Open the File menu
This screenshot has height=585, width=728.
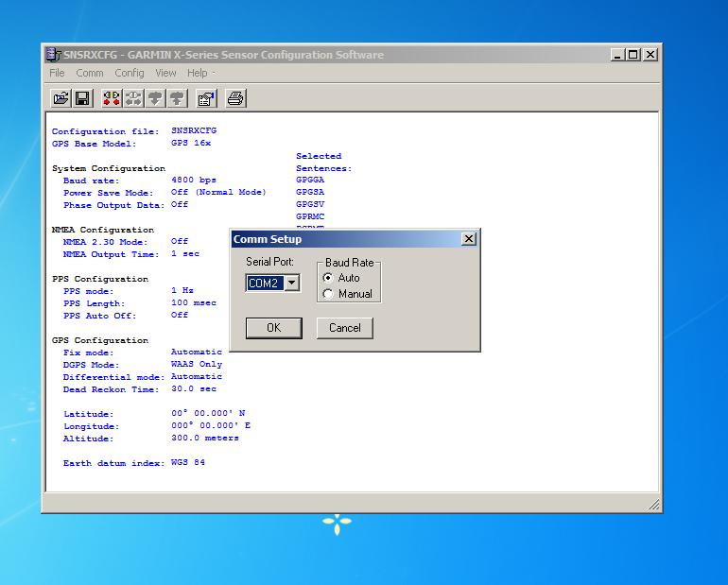click(x=57, y=73)
